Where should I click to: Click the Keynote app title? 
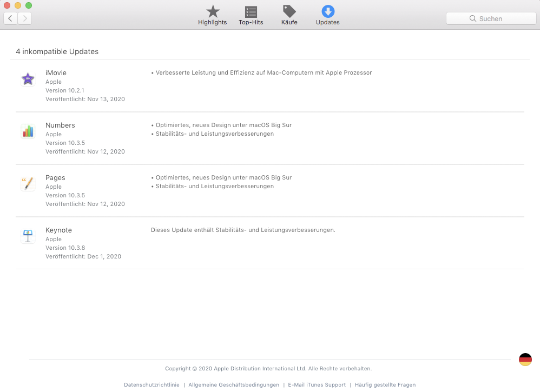tap(58, 230)
